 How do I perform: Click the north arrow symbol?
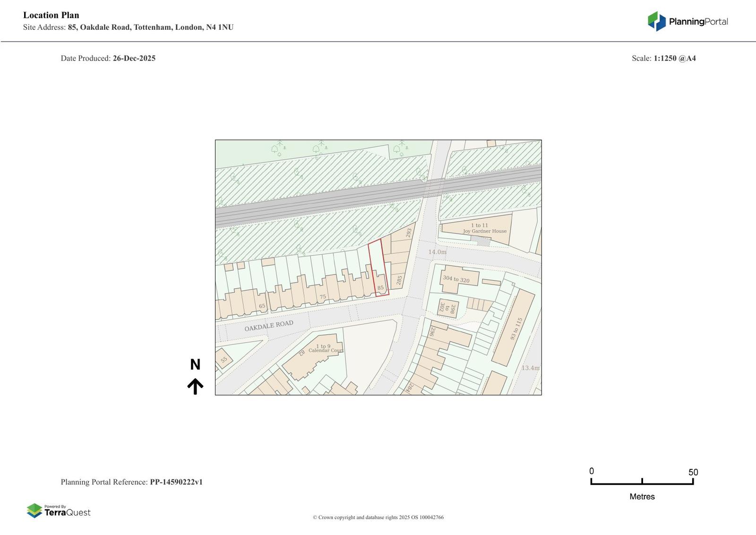coord(195,386)
